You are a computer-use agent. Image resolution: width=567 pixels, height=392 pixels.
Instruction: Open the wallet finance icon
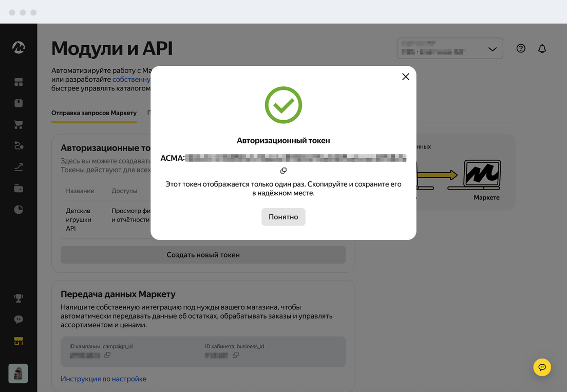click(x=18, y=189)
